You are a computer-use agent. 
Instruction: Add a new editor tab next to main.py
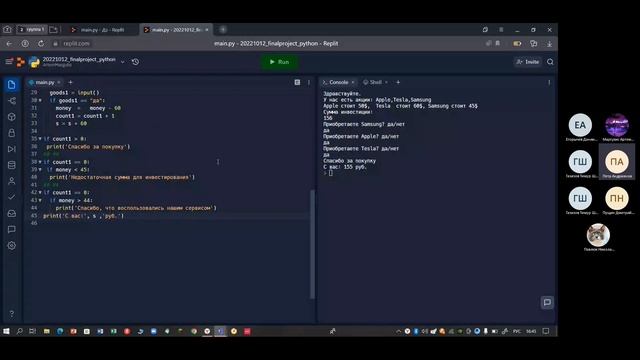(70, 82)
